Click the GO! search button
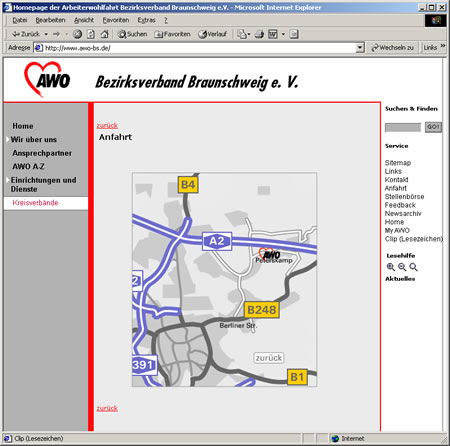Viewport: 450px width, 446px height. coord(433,127)
